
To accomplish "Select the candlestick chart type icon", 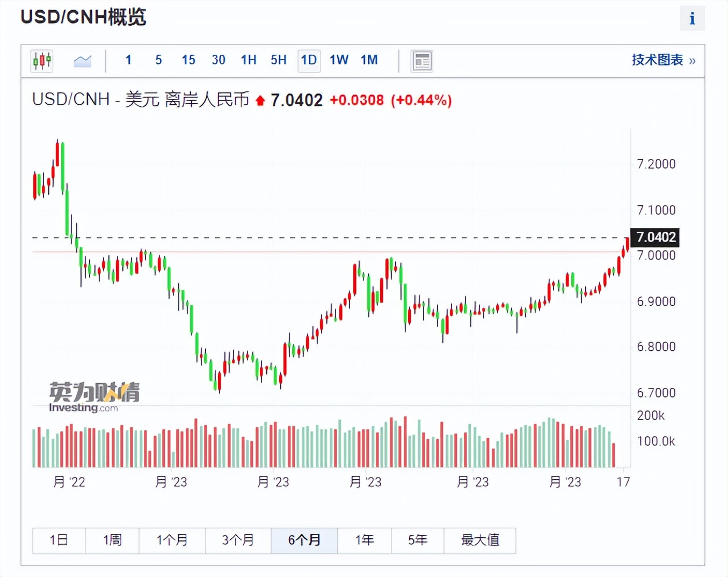I will 42,61.
